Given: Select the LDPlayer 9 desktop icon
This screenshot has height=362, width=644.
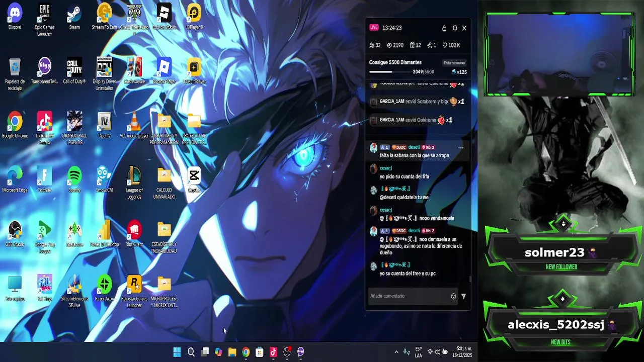Looking at the screenshot, I should pyautogui.click(x=194, y=17).
